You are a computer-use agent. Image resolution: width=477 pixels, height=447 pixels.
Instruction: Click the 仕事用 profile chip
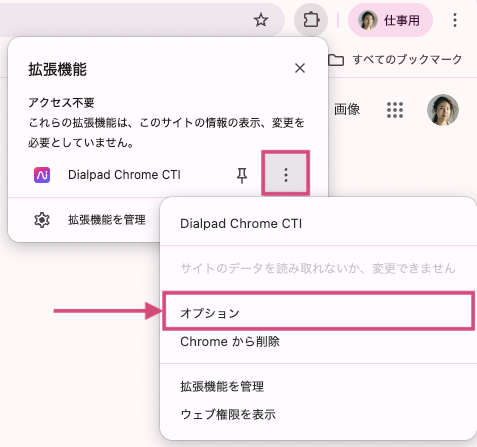[390, 20]
